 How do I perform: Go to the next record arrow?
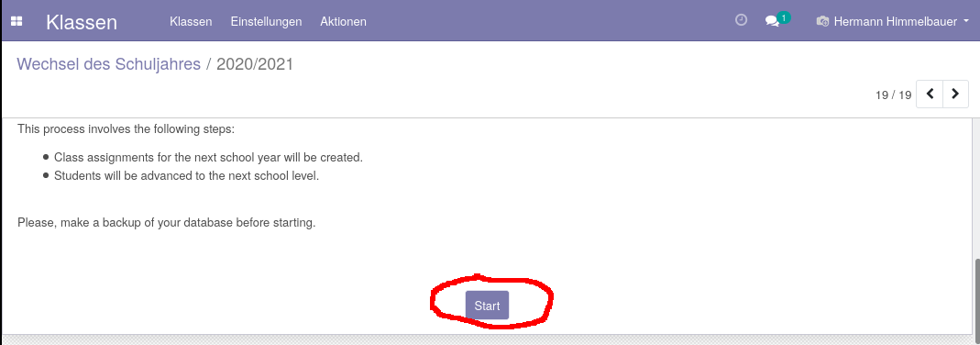pos(955,94)
